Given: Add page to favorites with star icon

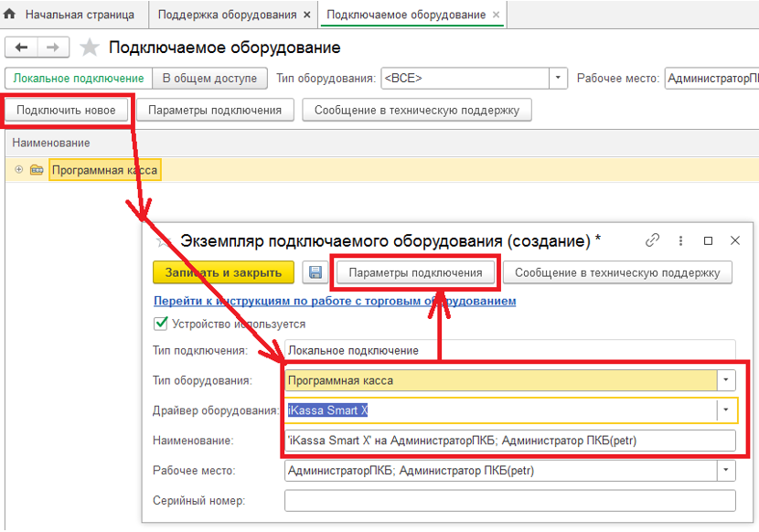Looking at the screenshot, I should (90, 48).
